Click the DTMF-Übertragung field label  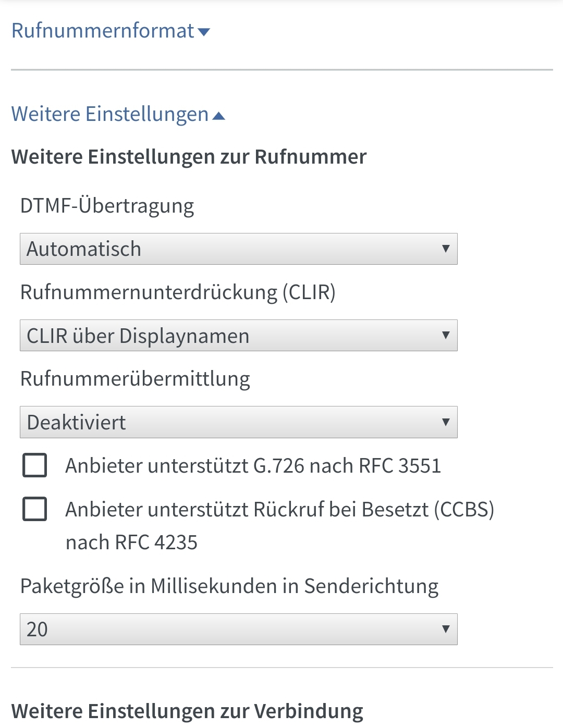coord(107,206)
